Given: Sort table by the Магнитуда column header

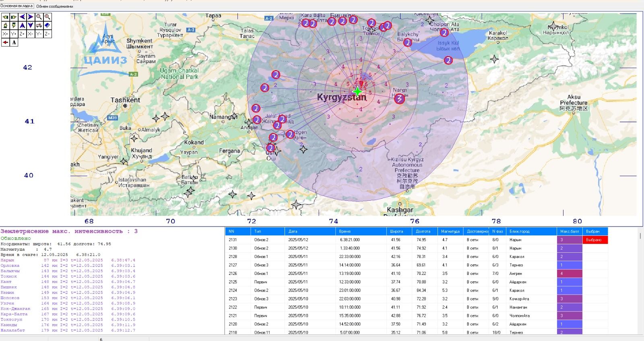Looking at the screenshot, I should point(450,231).
